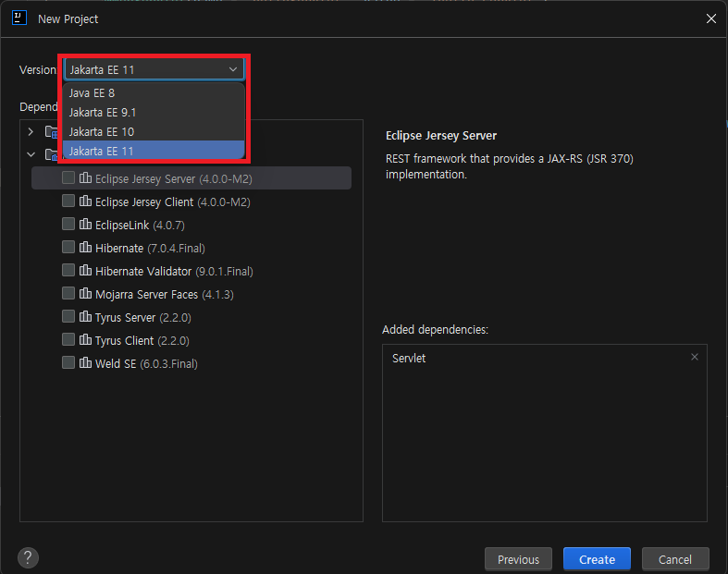Choose Jakarta EE 9.1 from version list
728x574 pixels.
(x=154, y=112)
